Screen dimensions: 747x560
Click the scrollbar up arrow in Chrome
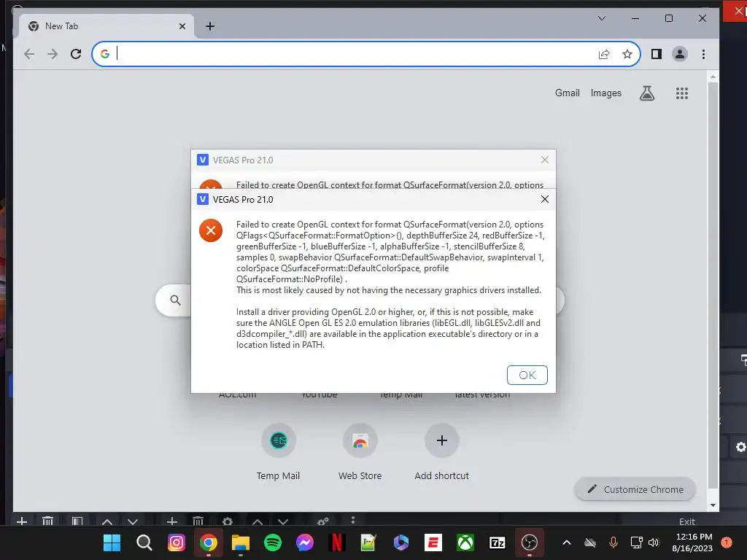point(713,77)
